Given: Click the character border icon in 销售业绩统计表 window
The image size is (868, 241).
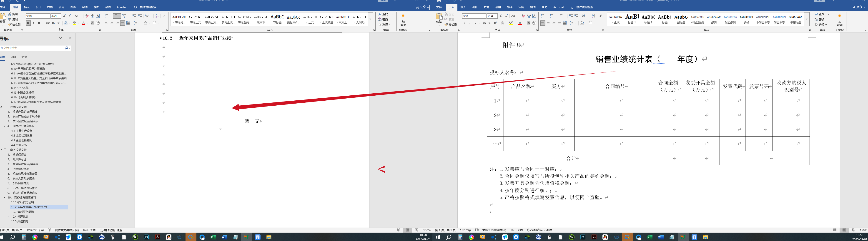Looking at the screenshot, I should click(534, 16).
